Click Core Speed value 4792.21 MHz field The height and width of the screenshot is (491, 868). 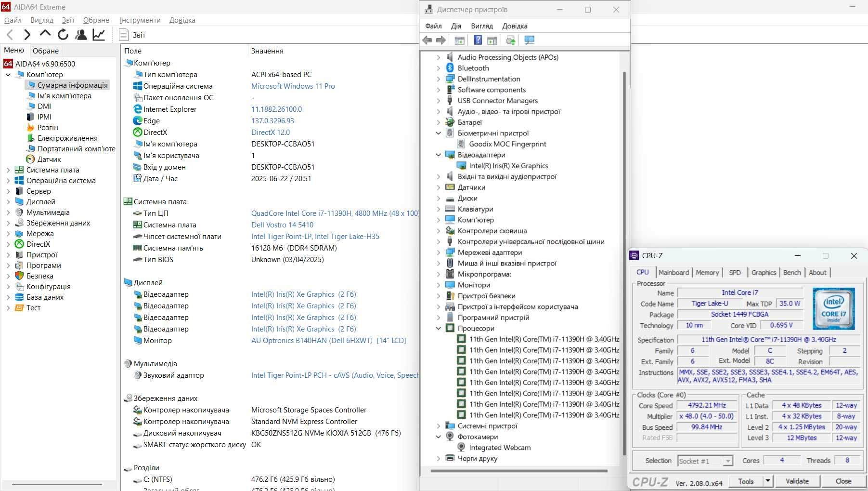point(707,405)
